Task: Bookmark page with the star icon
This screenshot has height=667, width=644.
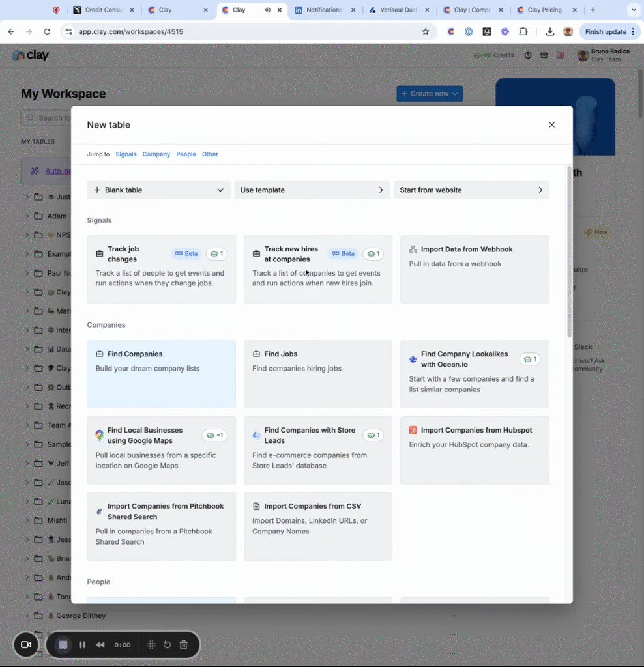Action: (426, 31)
